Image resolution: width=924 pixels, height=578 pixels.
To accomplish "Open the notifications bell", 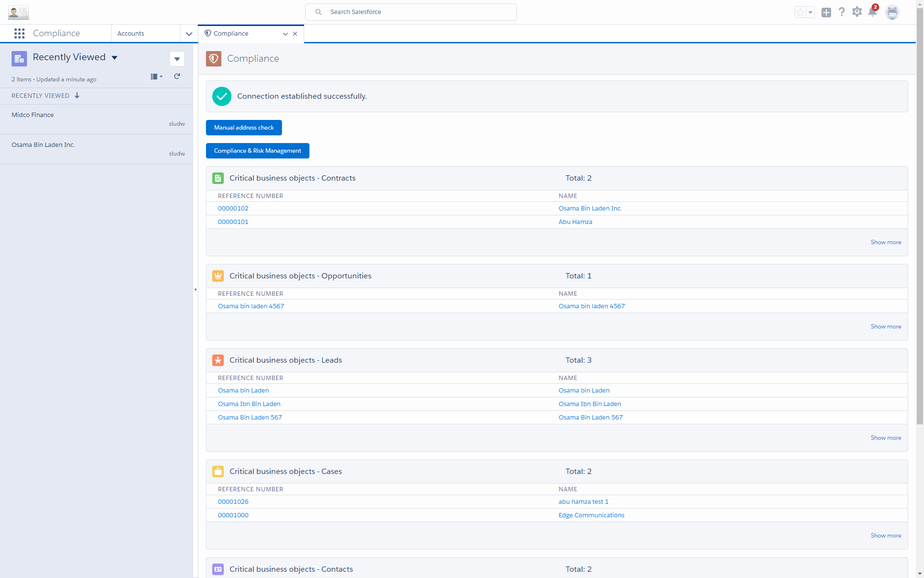I will pos(873,12).
